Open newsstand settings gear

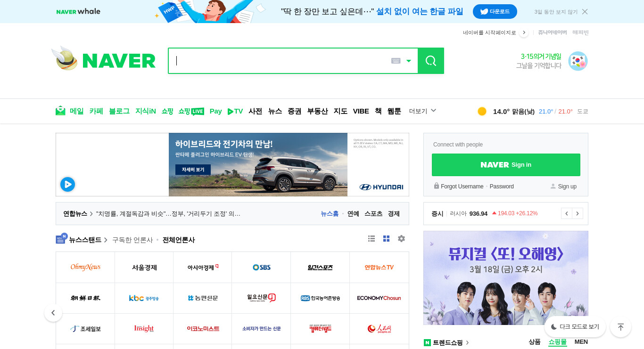pyautogui.click(x=401, y=239)
